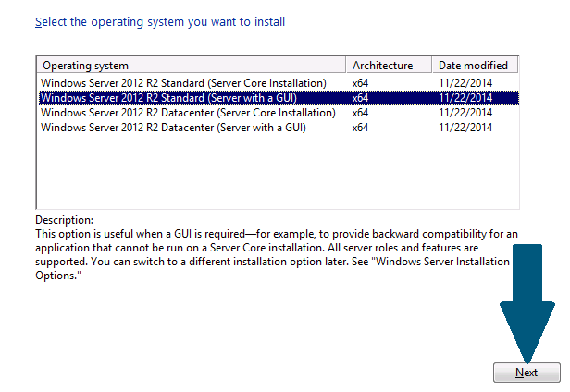Click the blue heading about selecting operating system
Image resolution: width=570 pixels, height=392 pixels.
click(160, 22)
